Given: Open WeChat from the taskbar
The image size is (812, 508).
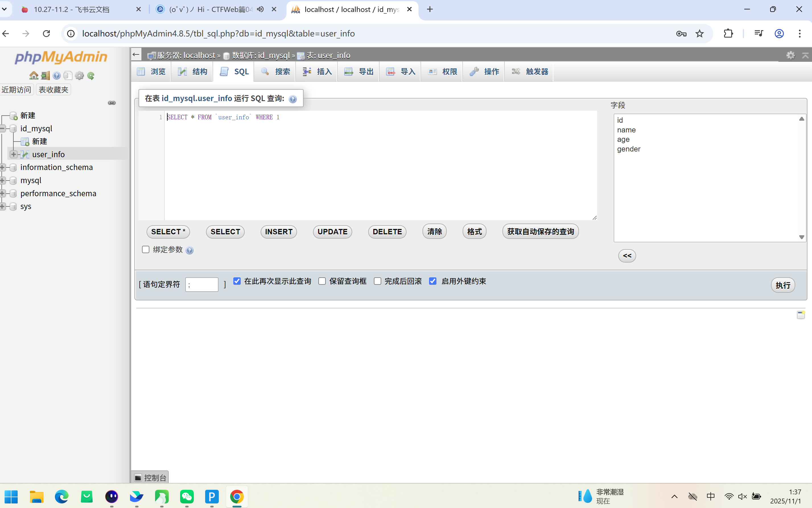Looking at the screenshot, I should click(x=187, y=497).
